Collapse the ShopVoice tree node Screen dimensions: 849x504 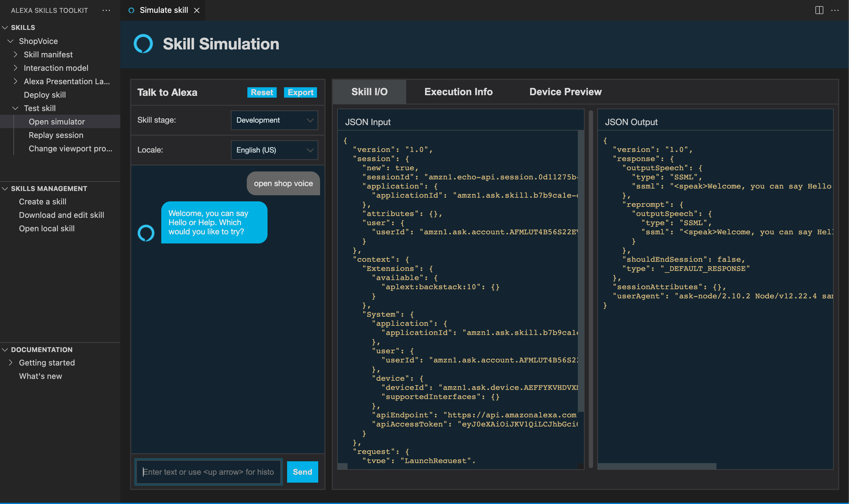pyautogui.click(x=10, y=41)
